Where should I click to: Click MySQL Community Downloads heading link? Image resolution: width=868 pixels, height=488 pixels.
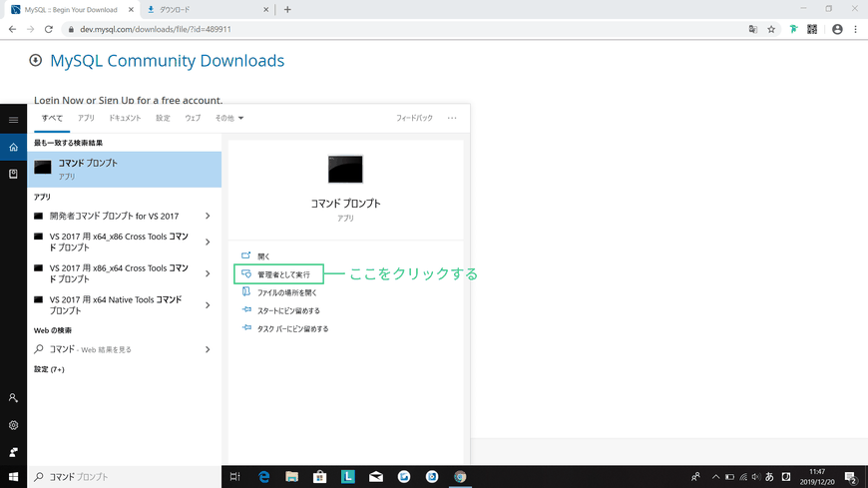point(168,61)
